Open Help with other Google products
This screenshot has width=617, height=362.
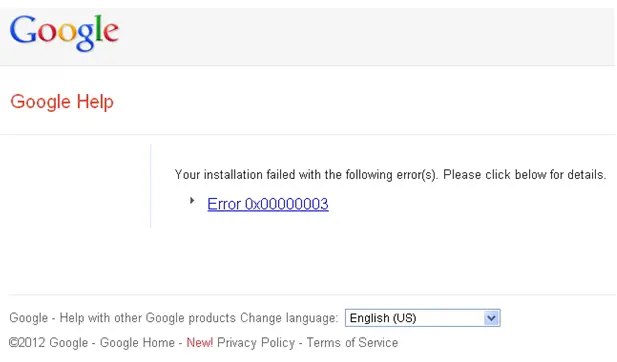tap(148, 318)
